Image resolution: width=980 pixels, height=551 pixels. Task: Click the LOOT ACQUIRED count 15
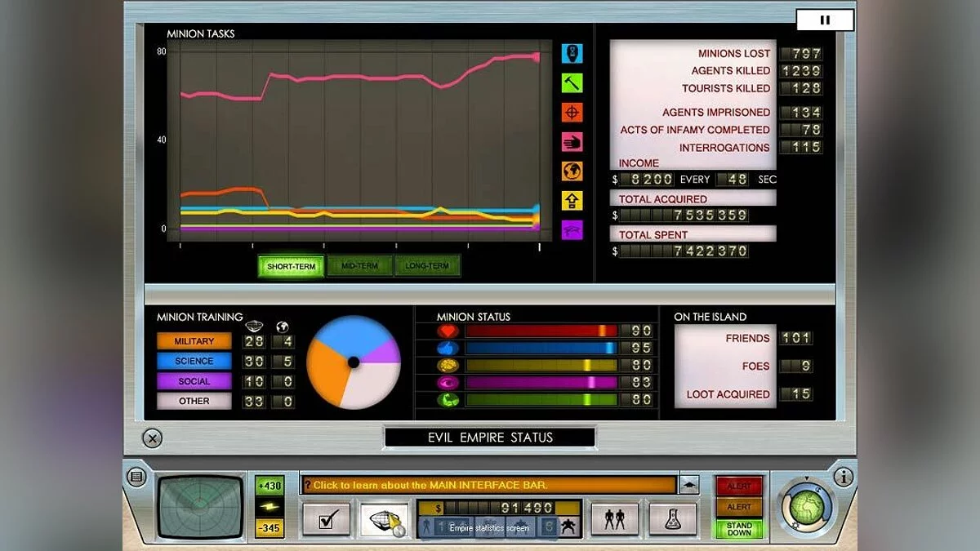795,394
